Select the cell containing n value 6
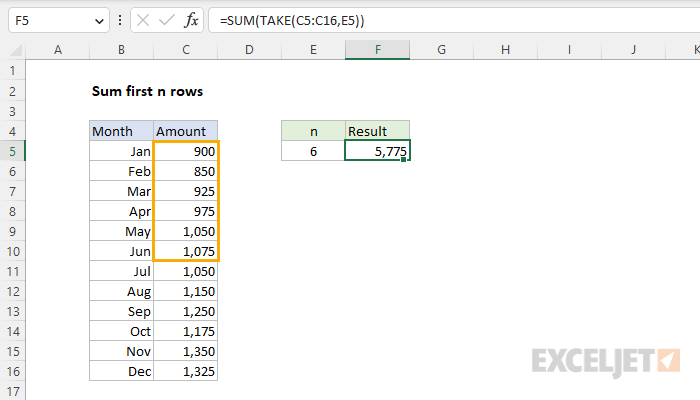The height and width of the screenshot is (400, 700). 313,151
